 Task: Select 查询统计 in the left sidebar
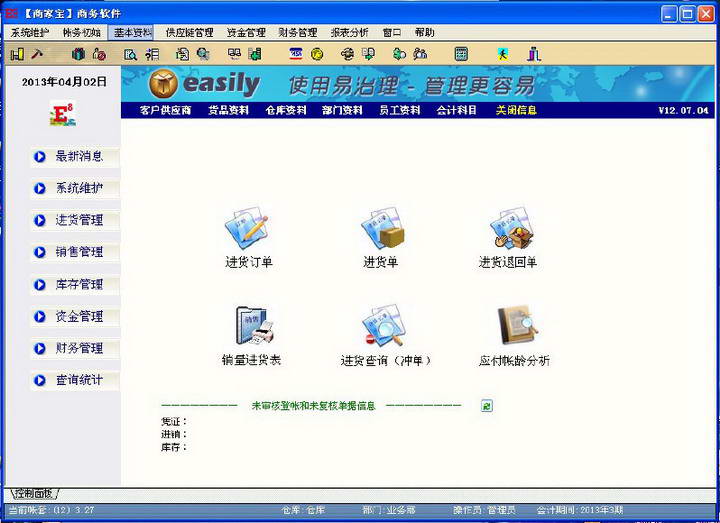[75, 380]
